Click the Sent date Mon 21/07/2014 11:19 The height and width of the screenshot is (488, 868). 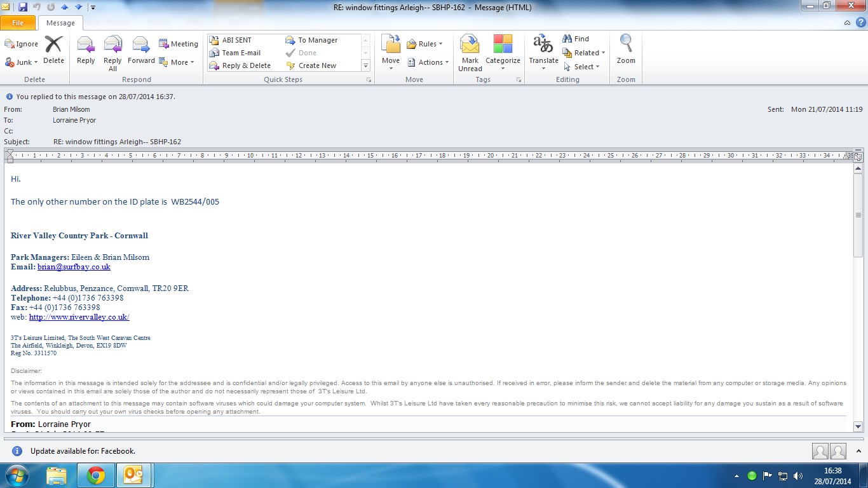point(827,109)
